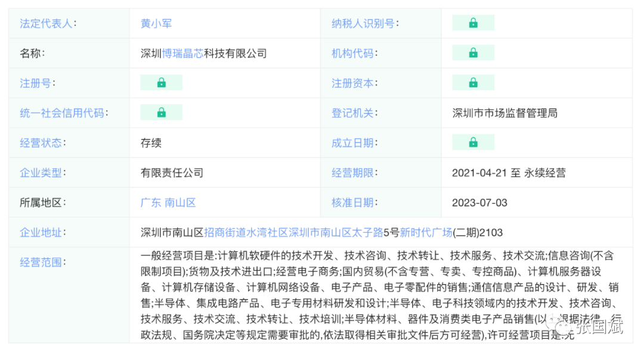The width and height of the screenshot is (644, 355).
Task: Click the 登记机关 field label
Action: (x=352, y=113)
